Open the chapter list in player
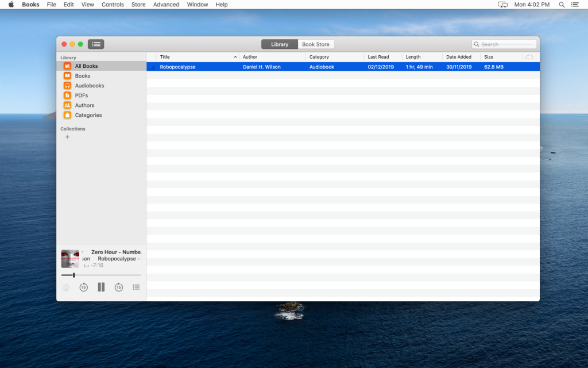 coord(136,287)
